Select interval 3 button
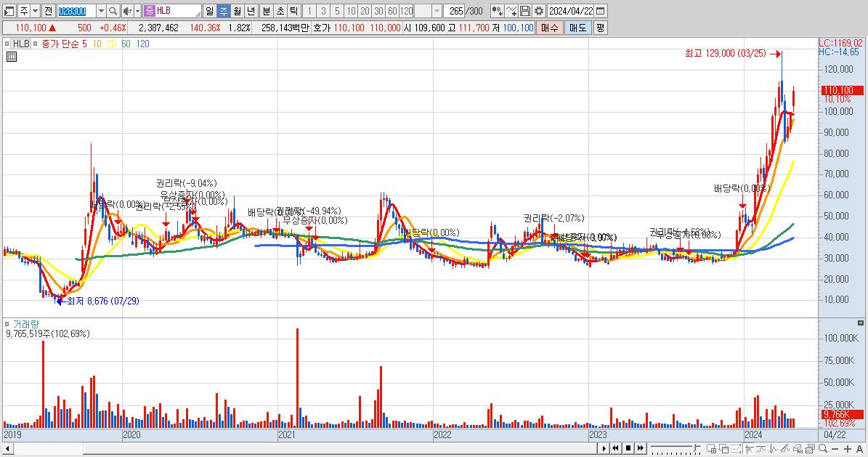The width and height of the screenshot is (868, 457). pos(323,11)
